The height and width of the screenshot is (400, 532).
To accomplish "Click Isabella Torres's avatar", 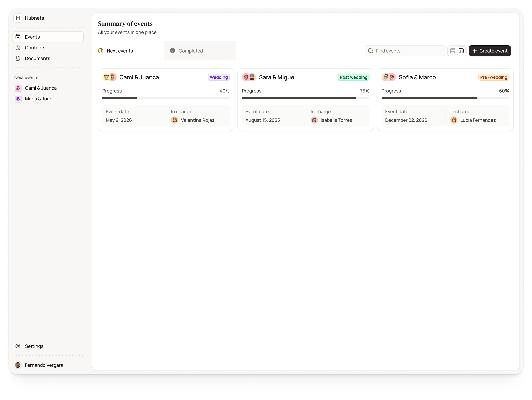I will (x=314, y=120).
